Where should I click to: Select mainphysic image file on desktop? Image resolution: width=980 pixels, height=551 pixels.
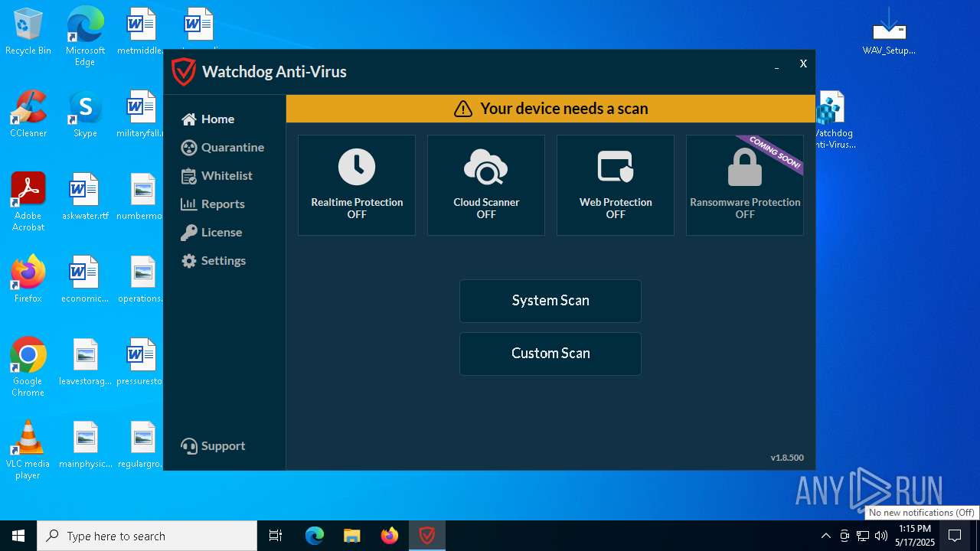[x=85, y=445]
